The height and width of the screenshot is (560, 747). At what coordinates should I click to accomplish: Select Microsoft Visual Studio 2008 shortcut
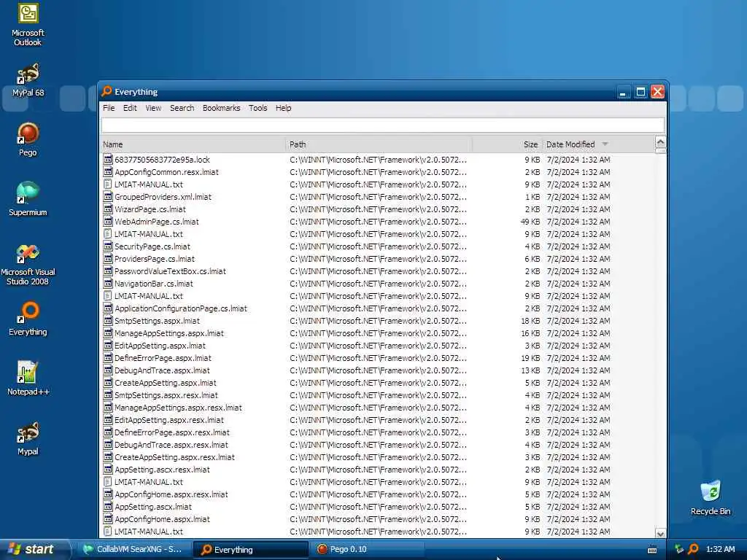[28, 264]
